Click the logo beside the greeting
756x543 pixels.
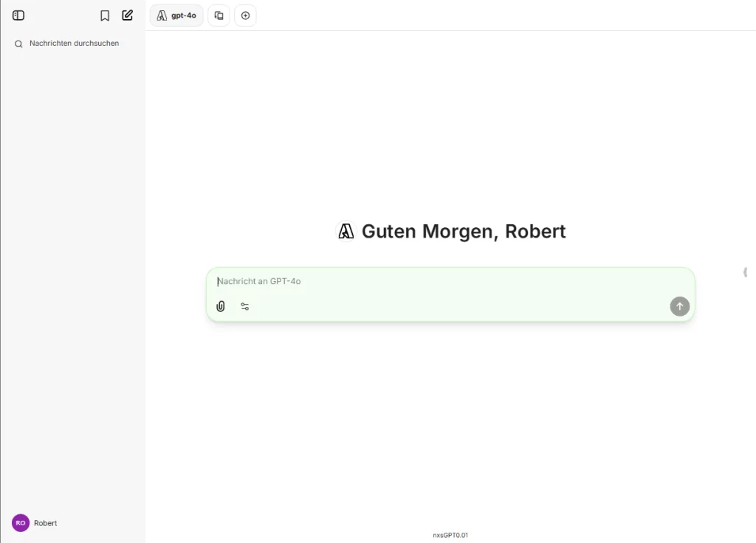click(x=346, y=231)
